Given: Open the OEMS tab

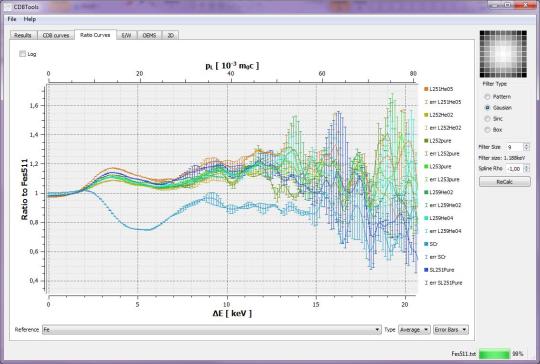Looking at the screenshot, I should pyautogui.click(x=149, y=35).
